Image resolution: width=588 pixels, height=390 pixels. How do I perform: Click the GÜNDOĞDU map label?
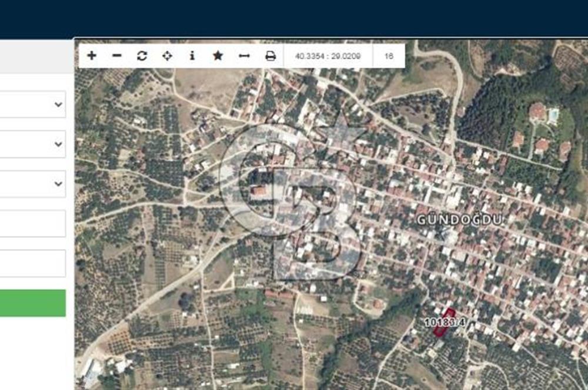(x=460, y=220)
